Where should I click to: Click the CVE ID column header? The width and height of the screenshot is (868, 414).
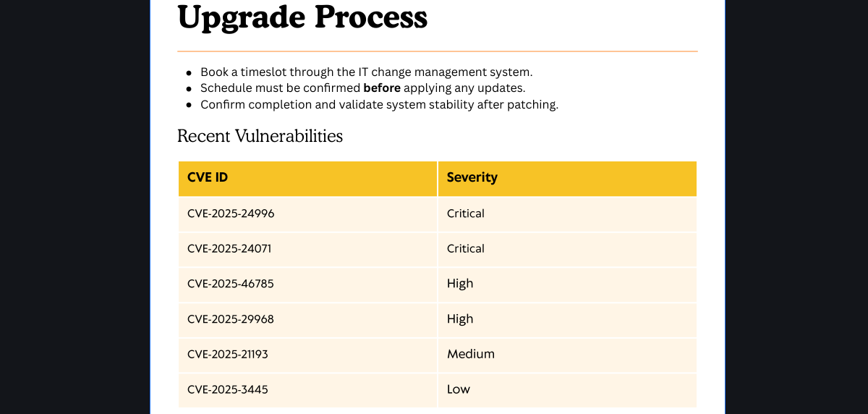tap(208, 177)
